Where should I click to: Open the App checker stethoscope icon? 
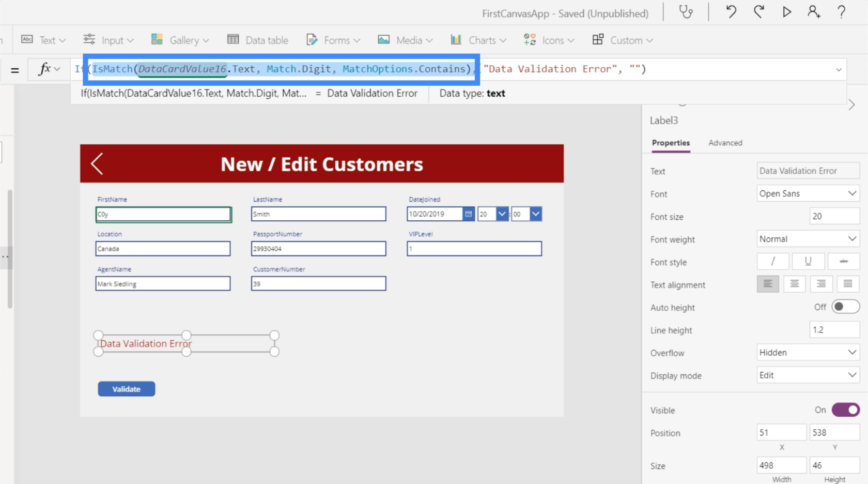[686, 11]
